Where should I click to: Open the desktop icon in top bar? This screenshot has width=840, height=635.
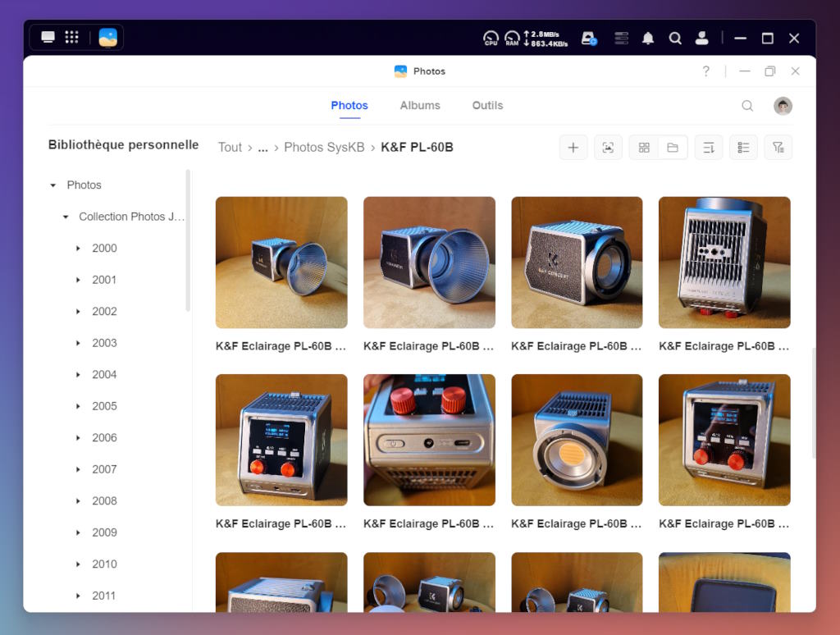[x=48, y=37]
